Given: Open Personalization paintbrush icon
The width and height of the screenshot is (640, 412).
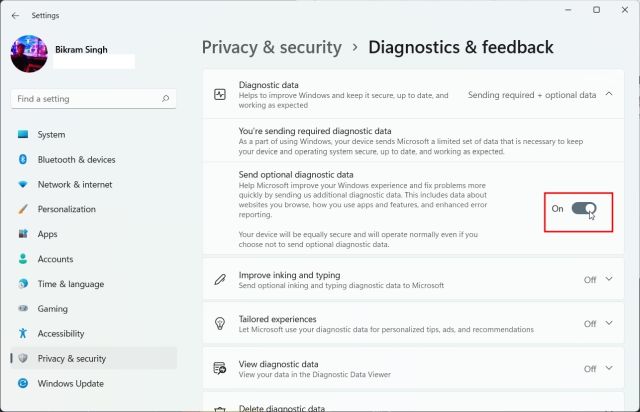Looking at the screenshot, I should click(x=22, y=210).
